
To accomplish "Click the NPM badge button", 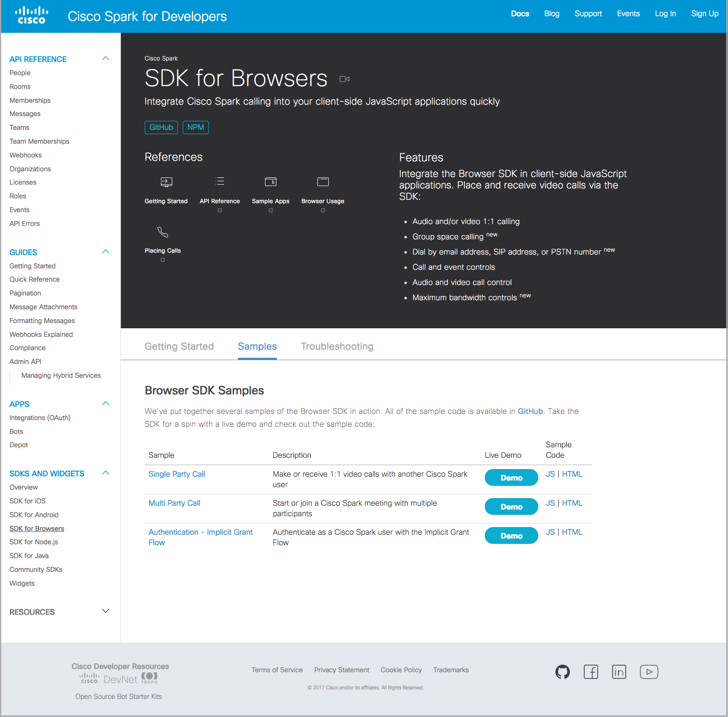I will tap(196, 128).
